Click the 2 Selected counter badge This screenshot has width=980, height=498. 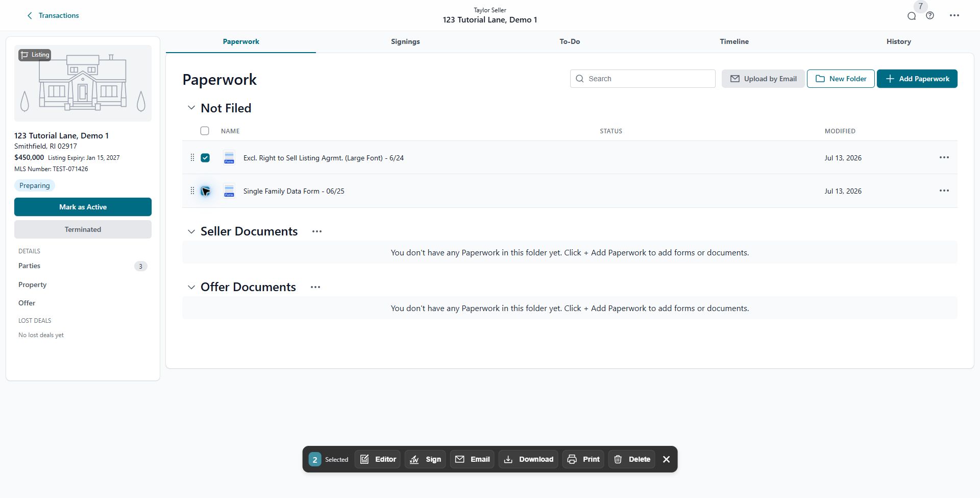315,459
